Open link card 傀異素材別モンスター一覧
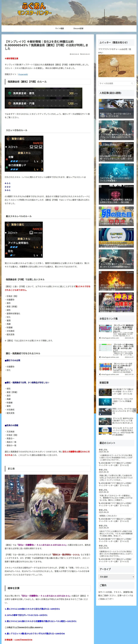 (116, 332)
